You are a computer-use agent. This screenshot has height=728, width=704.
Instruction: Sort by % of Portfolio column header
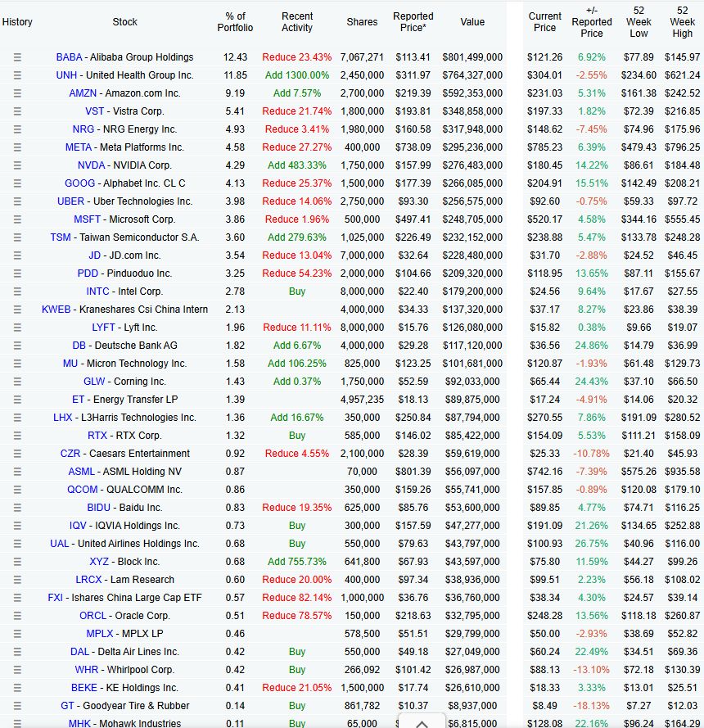(x=235, y=22)
